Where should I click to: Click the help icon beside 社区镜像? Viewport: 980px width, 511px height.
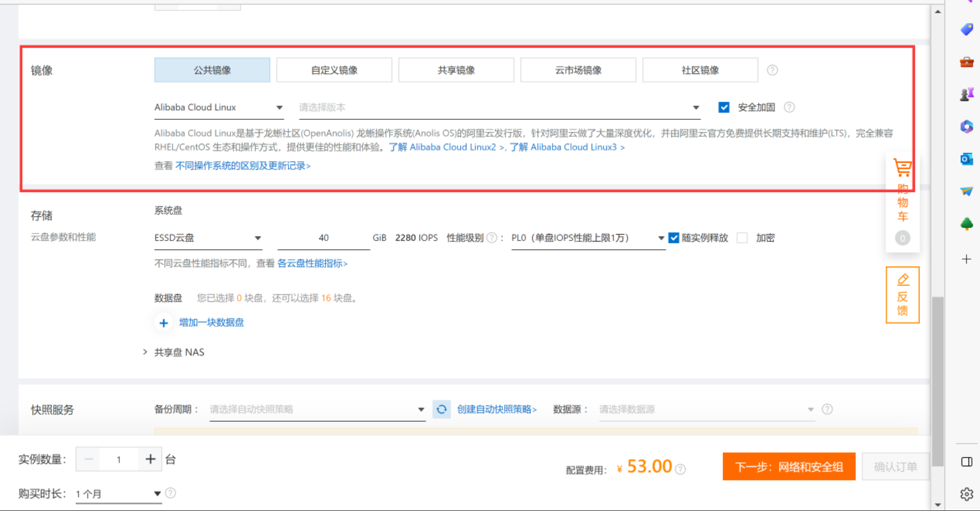tap(772, 70)
